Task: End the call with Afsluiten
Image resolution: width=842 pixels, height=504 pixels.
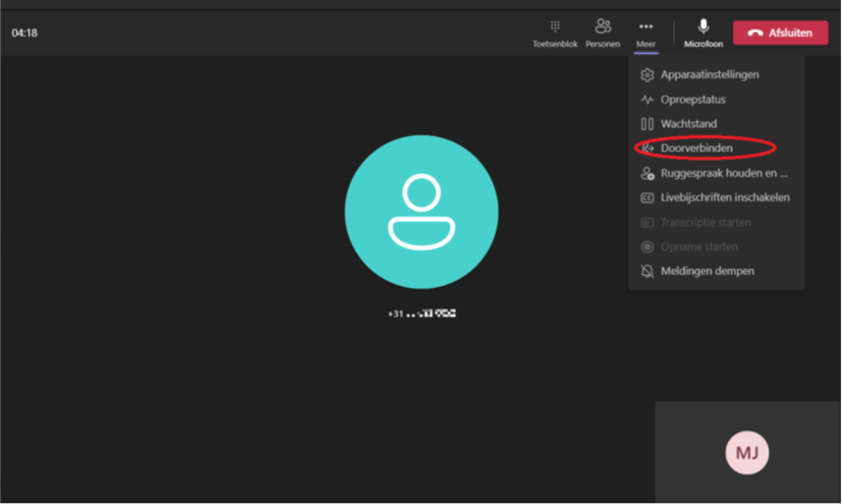Action: [x=780, y=32]
